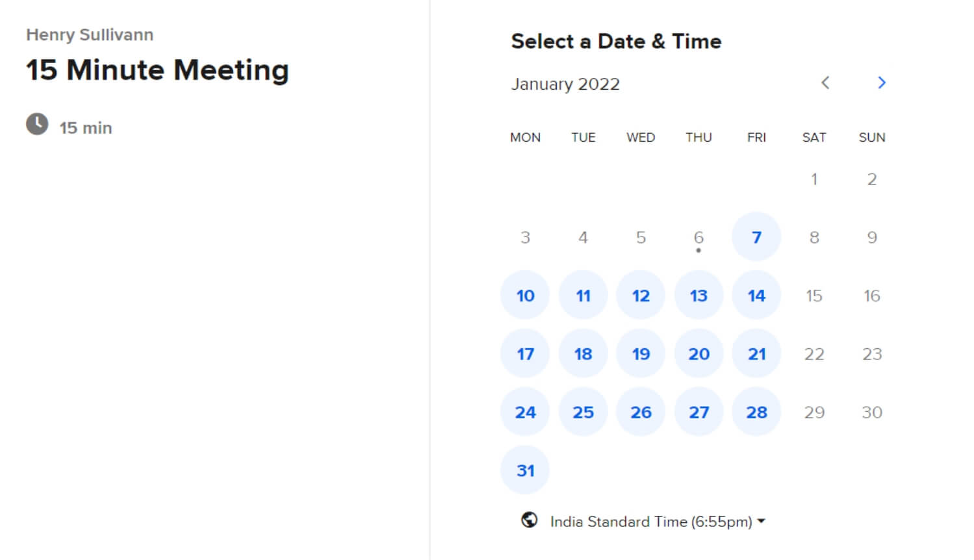Go to next month with right arrow
Viewport: 974px width, 560px height.
881,83
